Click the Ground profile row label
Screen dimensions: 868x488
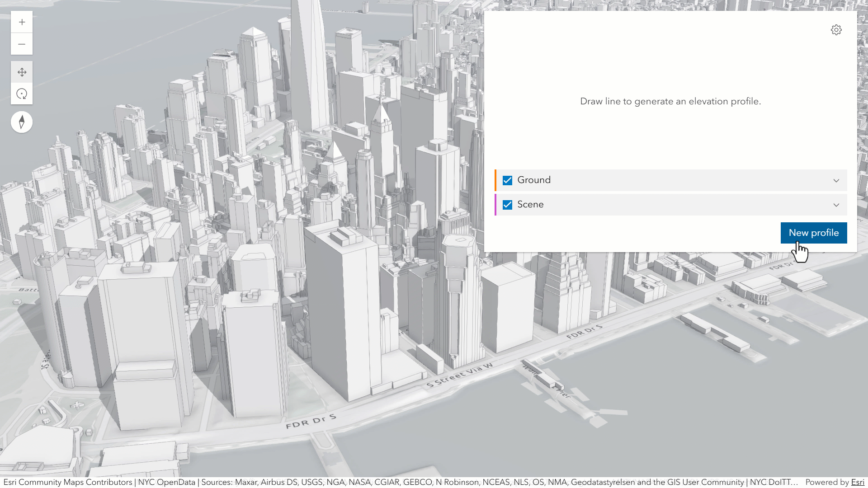click(x=534, y=180)
